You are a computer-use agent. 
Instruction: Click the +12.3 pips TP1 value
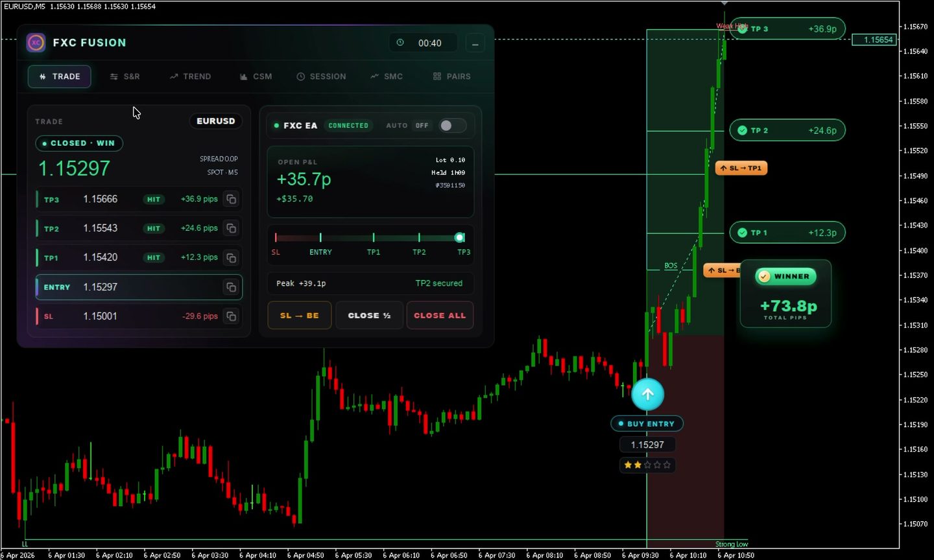pos(199,257)
